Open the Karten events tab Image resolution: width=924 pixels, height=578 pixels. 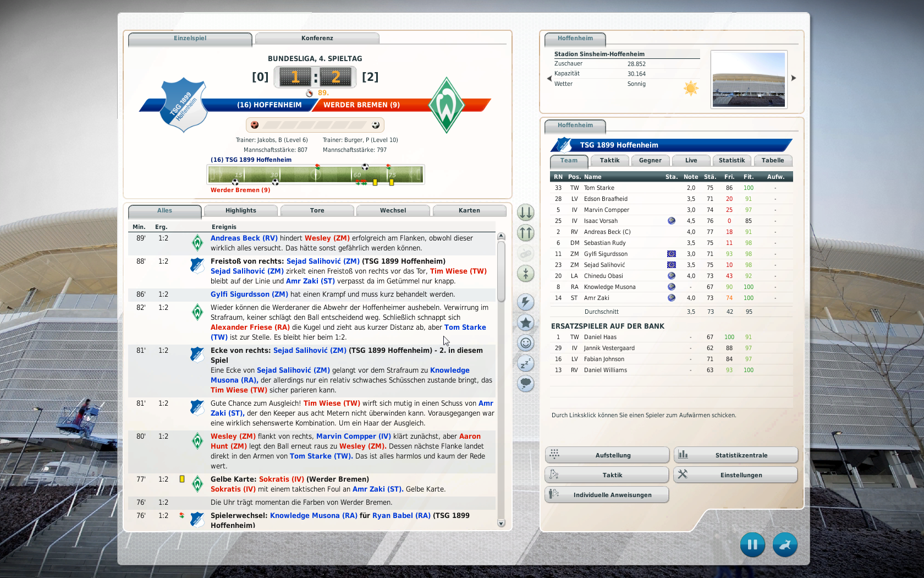coord(469,210)
